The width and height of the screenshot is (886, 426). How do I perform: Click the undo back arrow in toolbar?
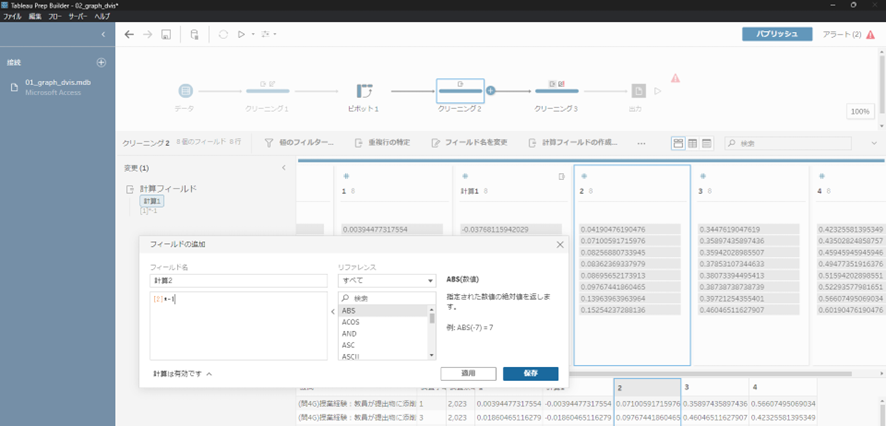129,34
